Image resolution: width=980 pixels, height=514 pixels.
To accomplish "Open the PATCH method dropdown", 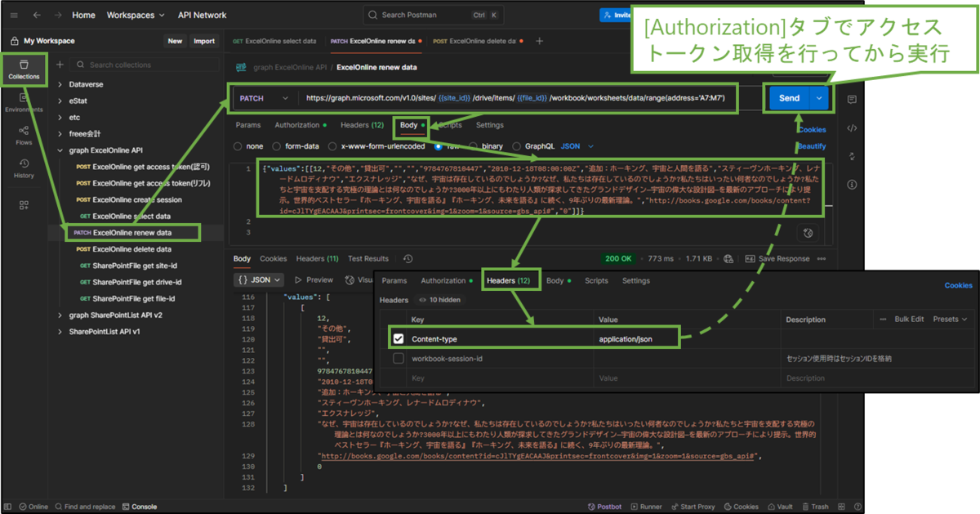I will pos(263,98).
